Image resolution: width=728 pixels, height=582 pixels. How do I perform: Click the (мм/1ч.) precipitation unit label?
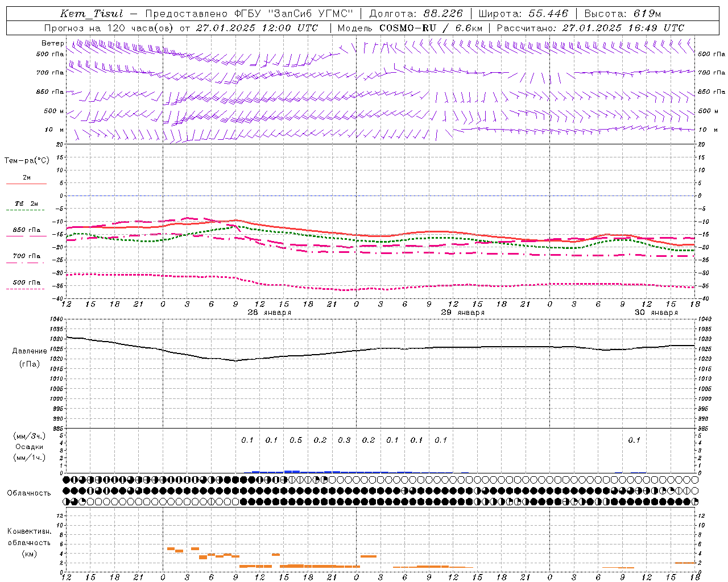click(30, 458)
